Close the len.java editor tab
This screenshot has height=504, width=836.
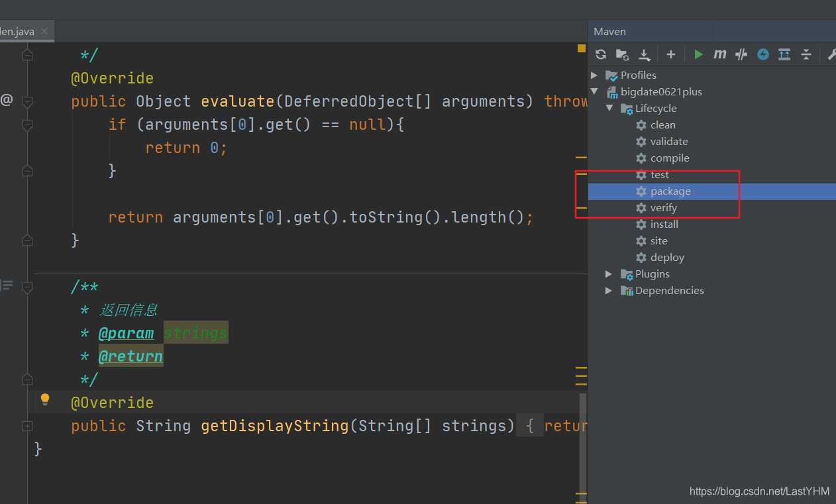[44, 31]
